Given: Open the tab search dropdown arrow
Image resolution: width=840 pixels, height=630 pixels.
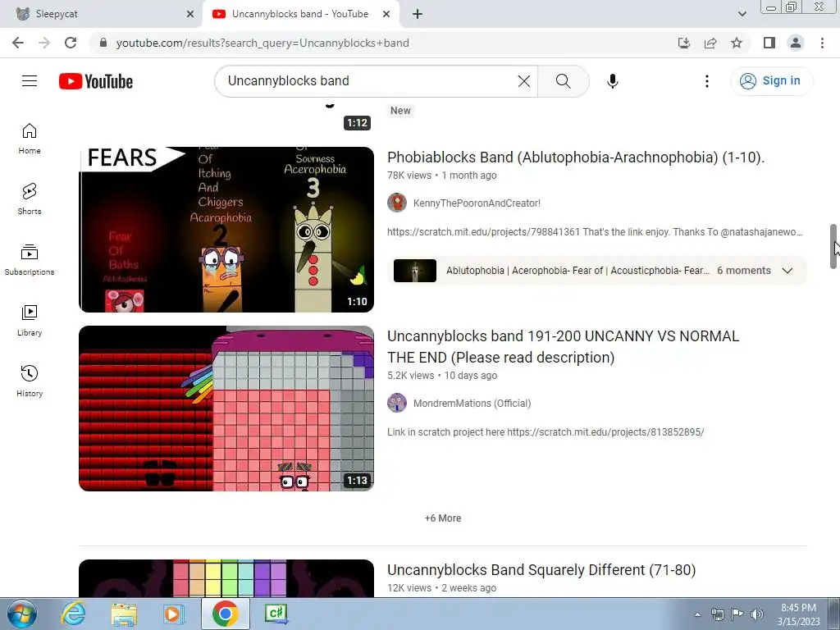Looking at the screenshot, I should pos(742,15).
